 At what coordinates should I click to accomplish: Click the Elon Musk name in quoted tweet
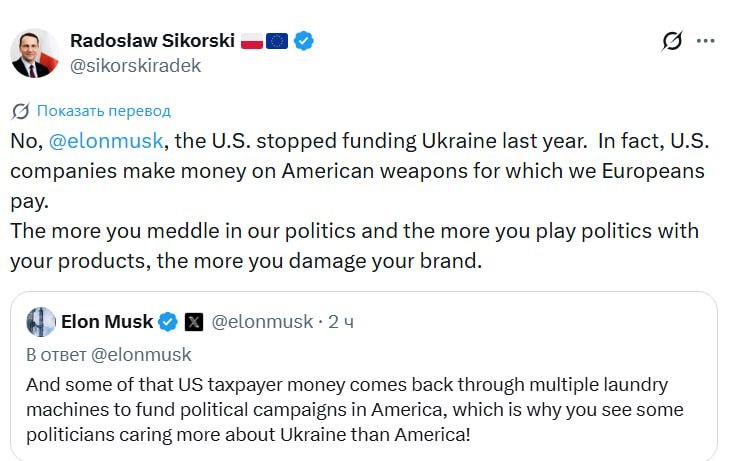click(107, 322)
